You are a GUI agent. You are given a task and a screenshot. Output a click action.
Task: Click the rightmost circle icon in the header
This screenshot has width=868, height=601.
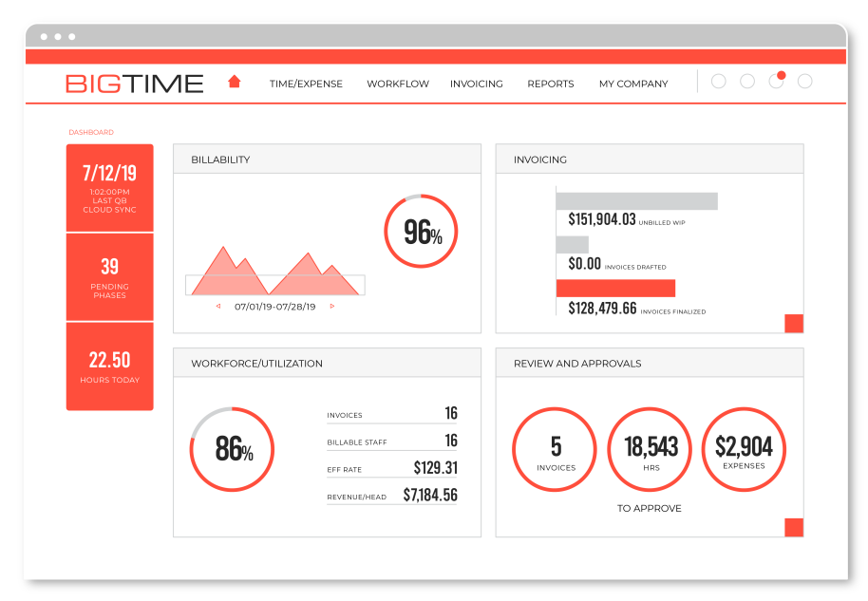[x=805, y=82]
